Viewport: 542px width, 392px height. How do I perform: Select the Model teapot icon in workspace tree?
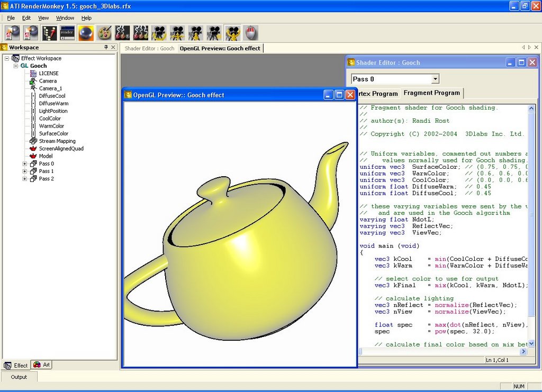(33, 156)
